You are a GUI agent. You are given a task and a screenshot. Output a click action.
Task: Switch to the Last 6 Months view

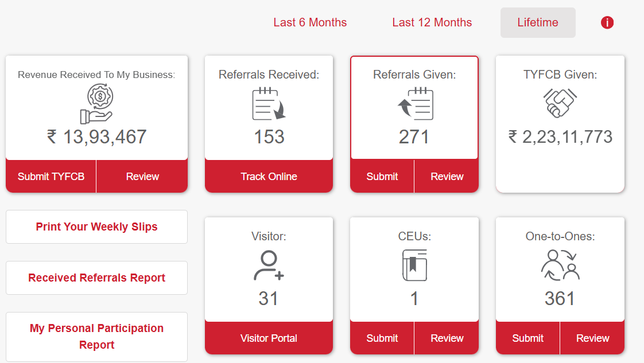[x=310, y=22]
